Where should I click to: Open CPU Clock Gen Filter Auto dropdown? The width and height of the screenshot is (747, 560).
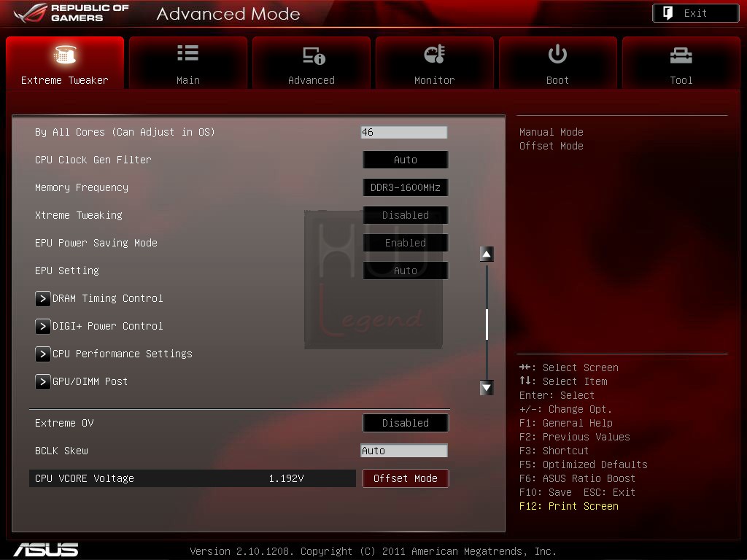pos(406,160)
